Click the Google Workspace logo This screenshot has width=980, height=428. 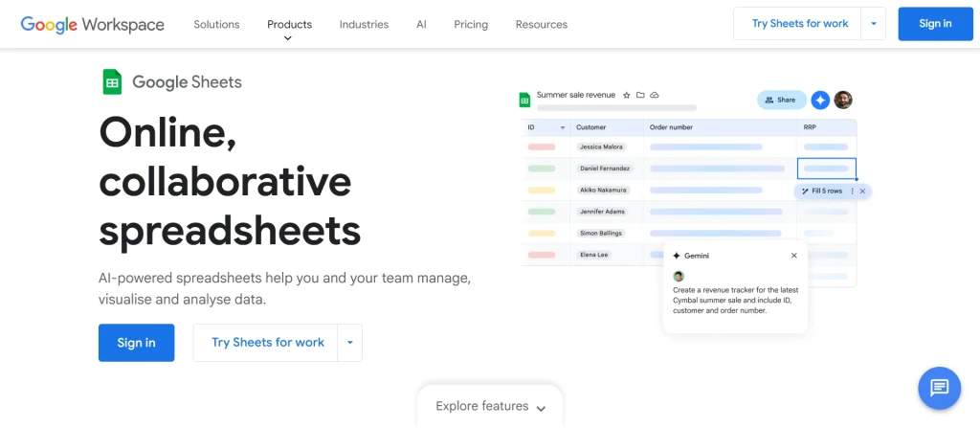click(93, 24)
